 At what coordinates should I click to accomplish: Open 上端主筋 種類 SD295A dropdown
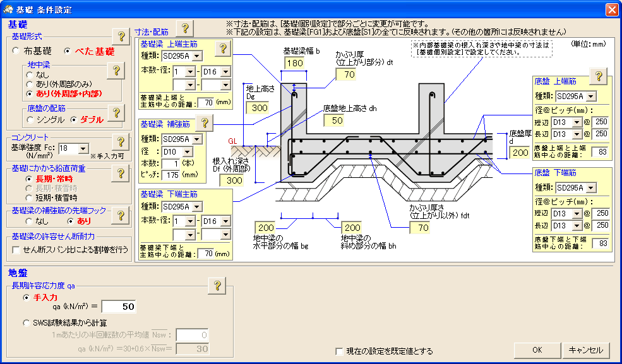point(197,56)
